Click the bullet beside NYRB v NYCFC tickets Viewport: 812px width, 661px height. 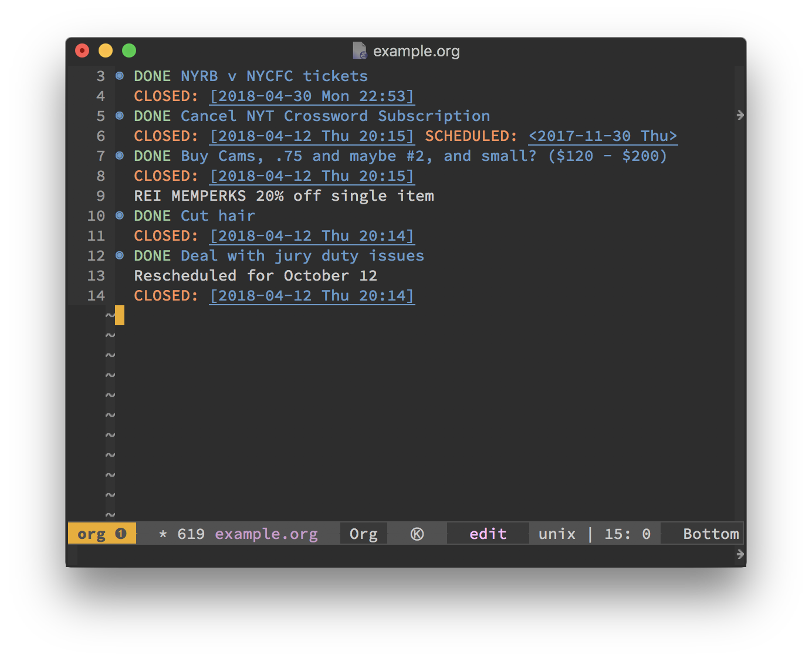[x=120, y=76]
